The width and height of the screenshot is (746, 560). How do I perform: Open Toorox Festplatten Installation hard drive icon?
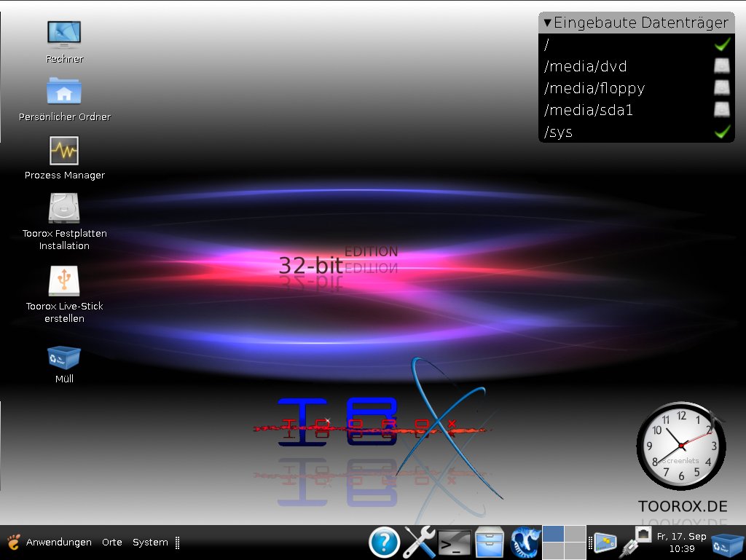[x=64, y=208]
